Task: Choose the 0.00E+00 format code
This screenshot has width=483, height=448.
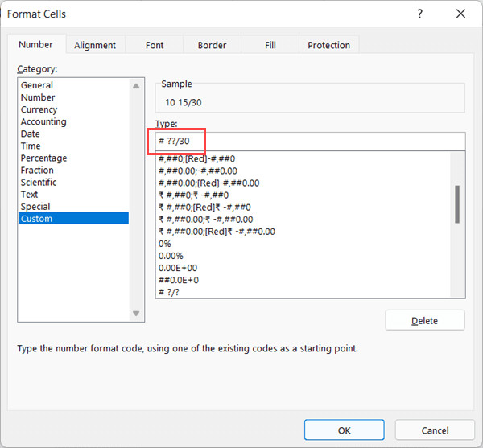Action: [178, 268]
